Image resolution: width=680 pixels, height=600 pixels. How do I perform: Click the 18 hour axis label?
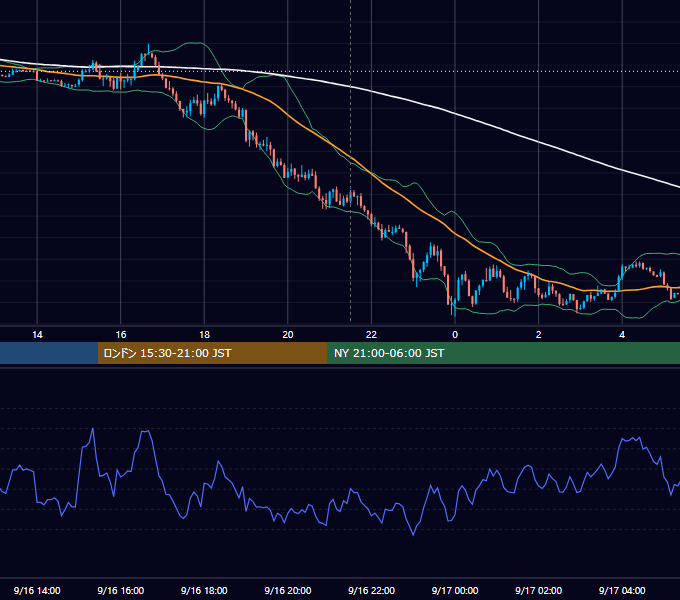point(204,335)
